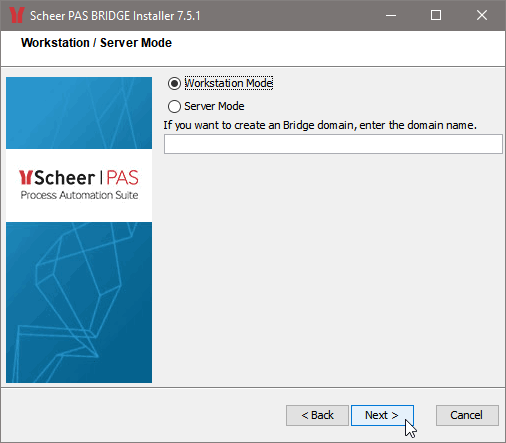Click the Workstation / Server Mode heading

click(96, 43)
